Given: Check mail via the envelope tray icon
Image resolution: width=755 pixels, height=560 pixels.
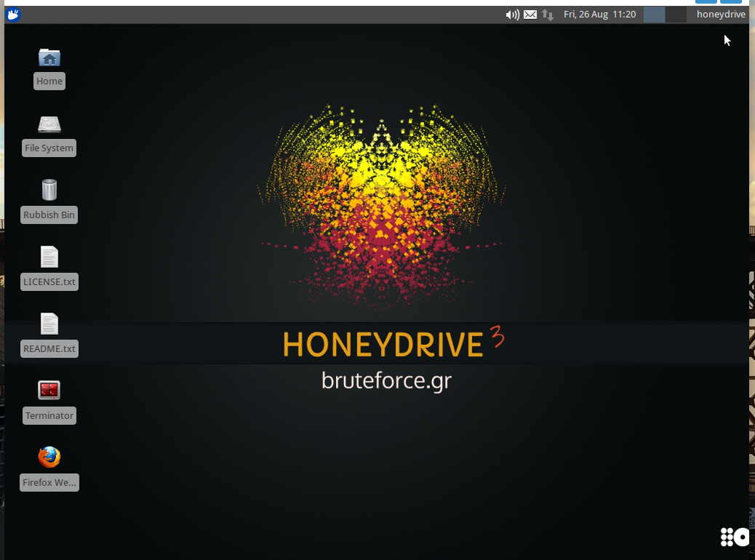Looking at the screenshot, I should click(530, 14).
